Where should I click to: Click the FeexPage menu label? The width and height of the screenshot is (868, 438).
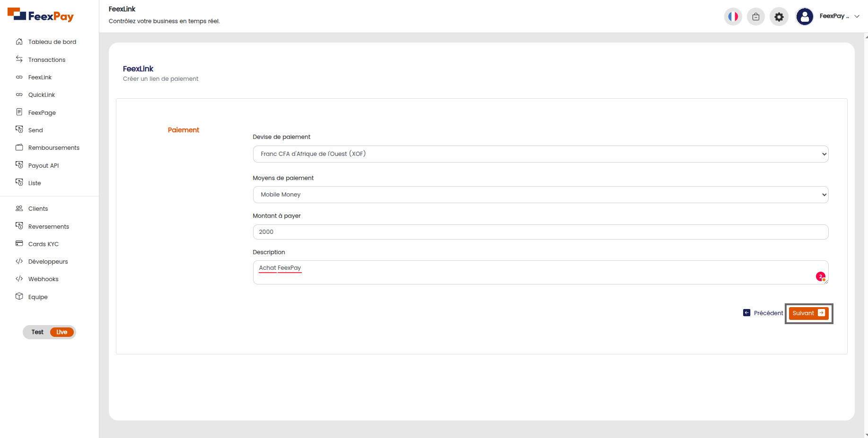(42, 112)
